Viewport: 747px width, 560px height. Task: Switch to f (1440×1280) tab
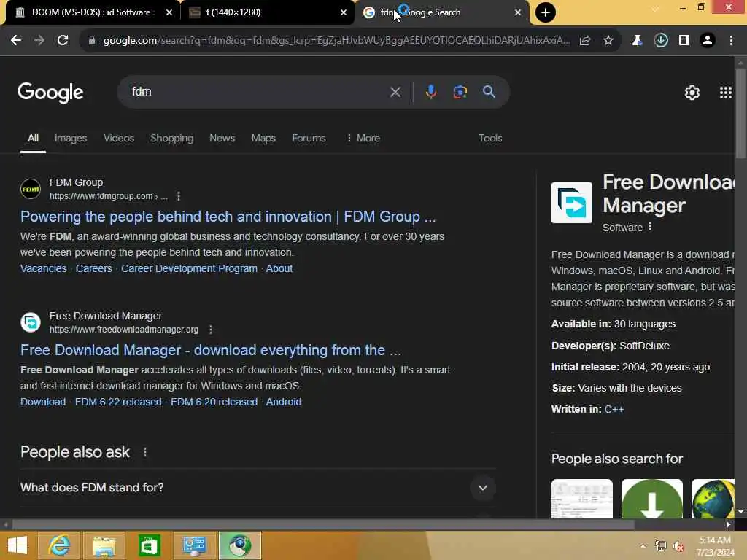267,12
